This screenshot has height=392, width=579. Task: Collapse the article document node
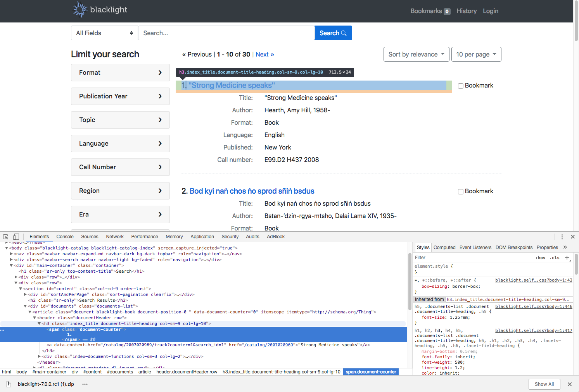(x=30, y=312)
